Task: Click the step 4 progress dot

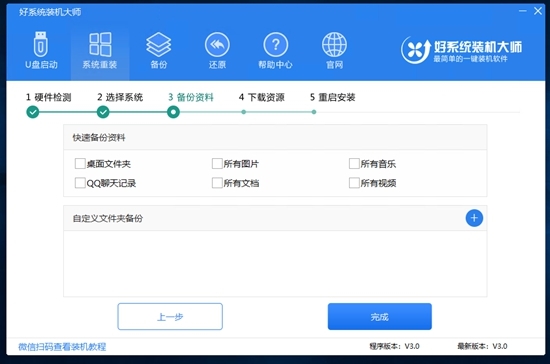Action: tap(243, 112)
